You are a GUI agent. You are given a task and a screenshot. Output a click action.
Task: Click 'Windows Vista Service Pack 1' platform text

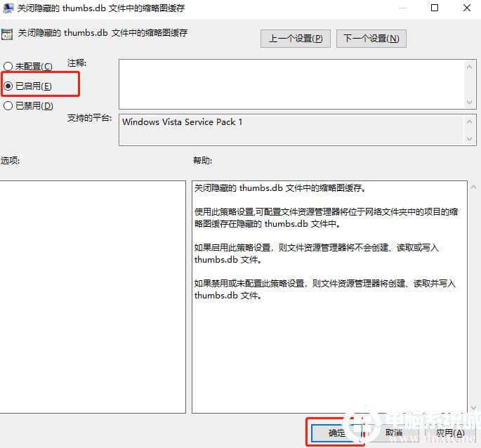pos(182,121)
